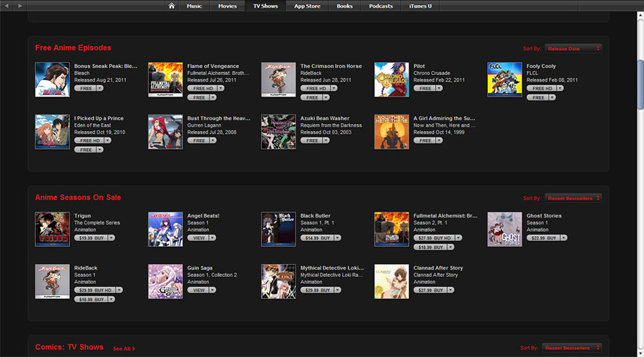This screenshot has width=644, height=357.
Task: Click the scrollbar up arrow
Action: click(640, 16)
